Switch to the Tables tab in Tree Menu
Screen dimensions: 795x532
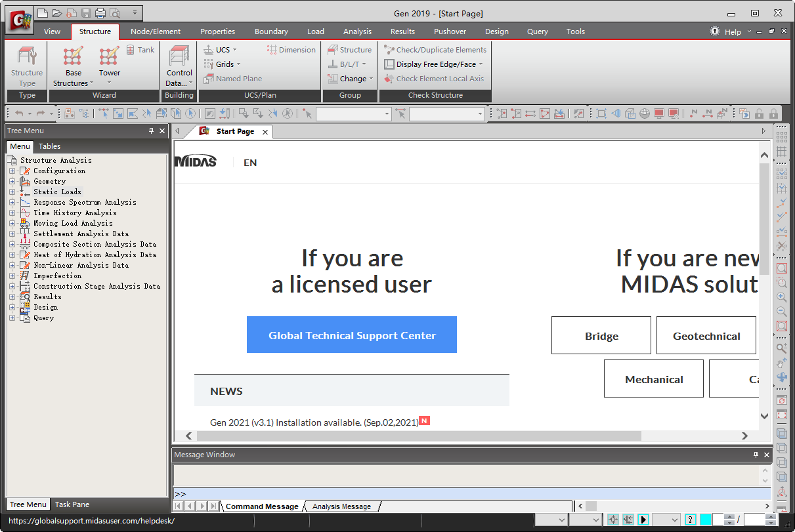(x=49, y=146)
